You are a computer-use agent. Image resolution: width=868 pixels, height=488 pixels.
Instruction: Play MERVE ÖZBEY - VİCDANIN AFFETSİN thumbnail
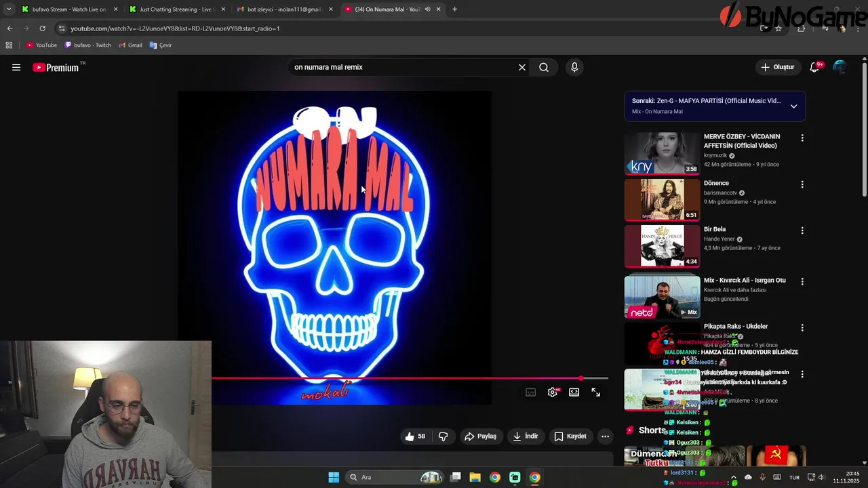click(662, 153)
